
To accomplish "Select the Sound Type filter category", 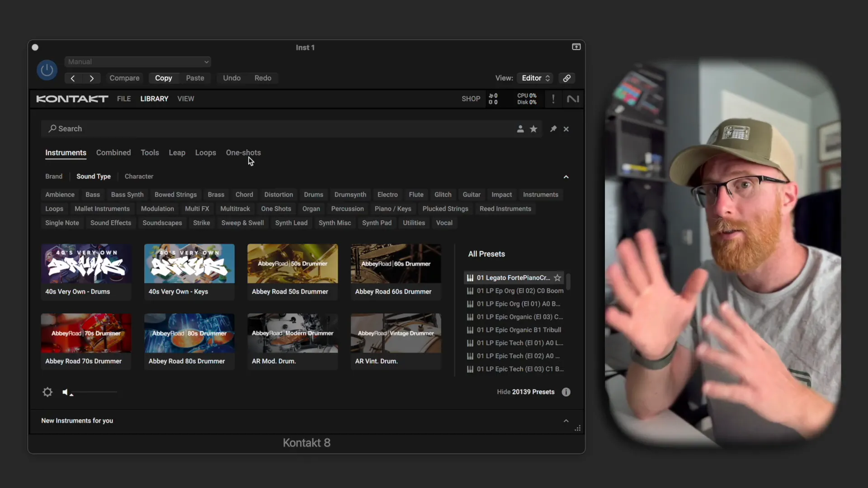I will point(94,176).
